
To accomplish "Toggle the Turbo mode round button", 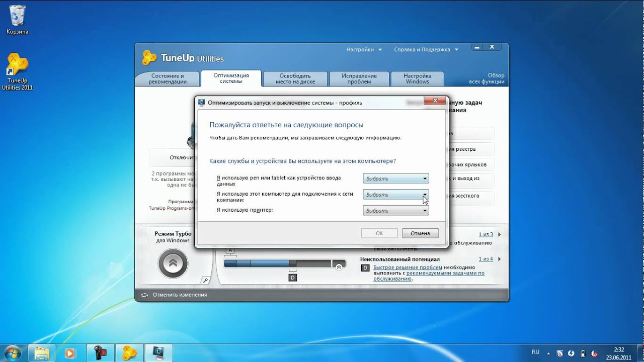I will click(173, 263).
